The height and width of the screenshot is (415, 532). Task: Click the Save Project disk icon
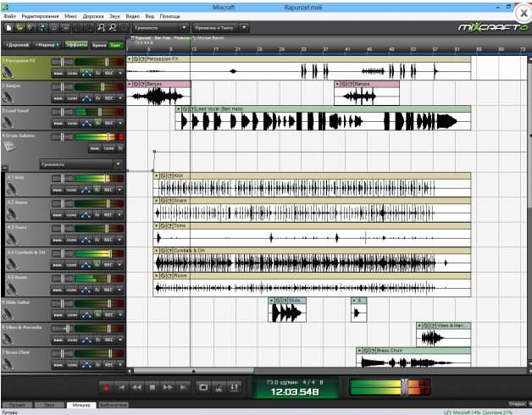tap(42, 28)
